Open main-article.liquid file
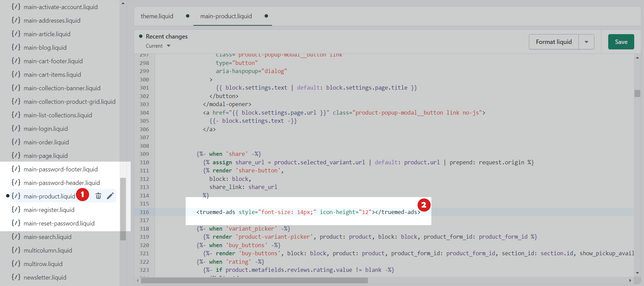The width and height of the screenshot is (644, 286). click(x=47, y=34)
